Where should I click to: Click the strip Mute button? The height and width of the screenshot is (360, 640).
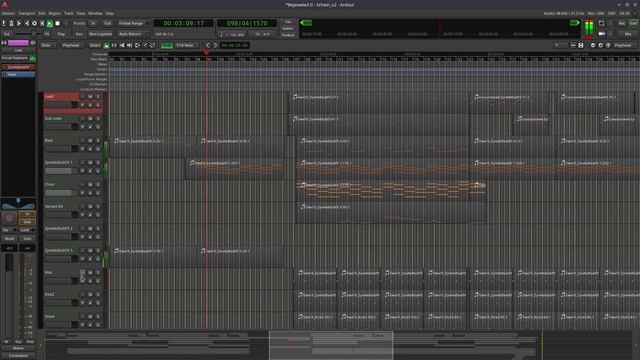(9, 238)
